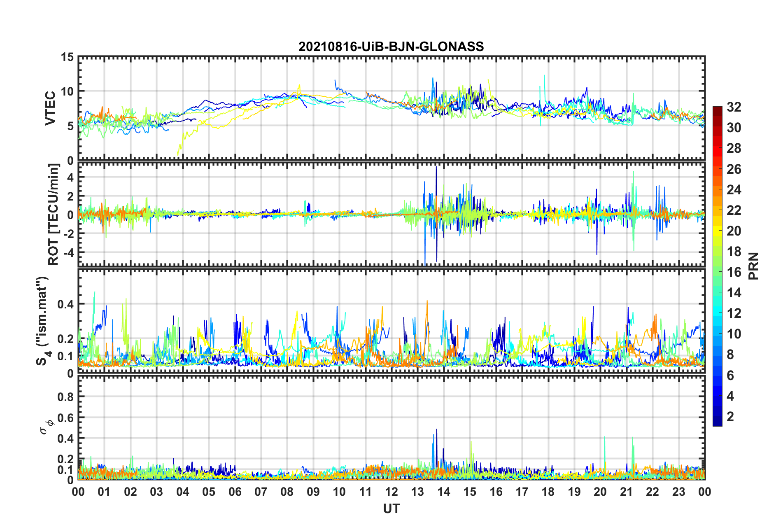The width and height of the screenshot is (783, 532).
Task: Click the "0.8" tick on sigma-phi axis
Action: click(65, 397)
